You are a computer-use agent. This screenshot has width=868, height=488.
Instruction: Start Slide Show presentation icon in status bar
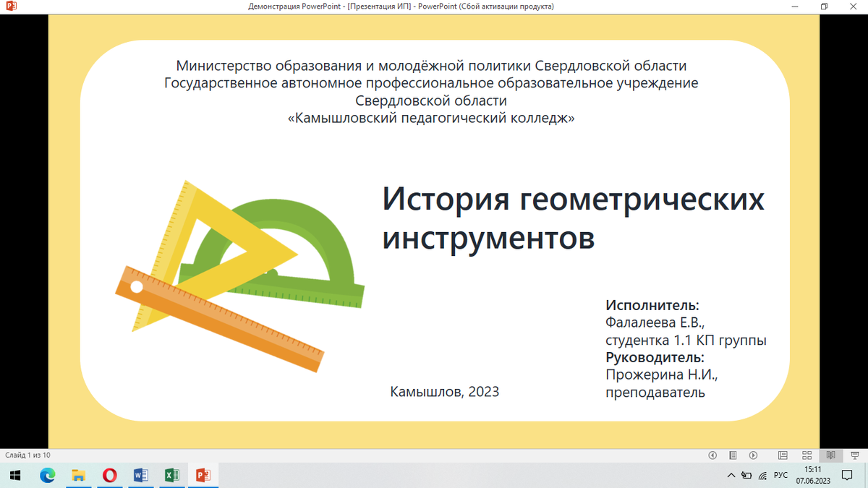click(x=854, y=455)
